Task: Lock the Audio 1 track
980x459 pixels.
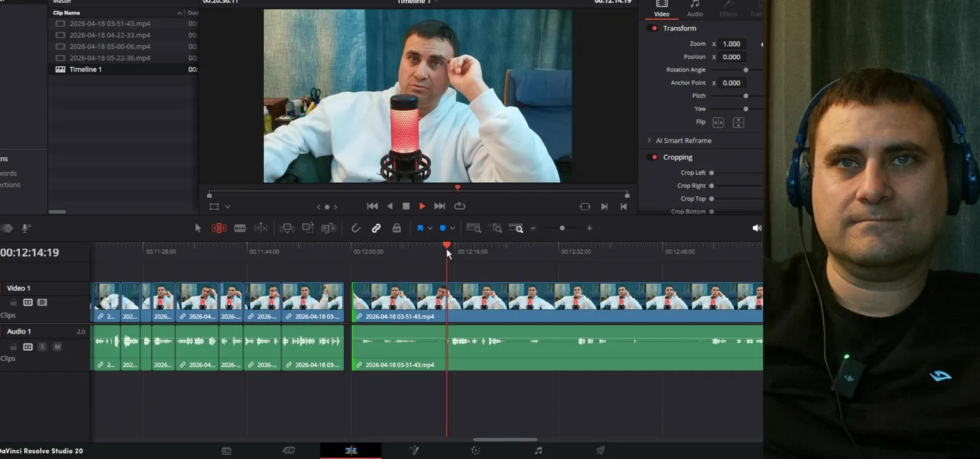Action: (x=13, y=347)
